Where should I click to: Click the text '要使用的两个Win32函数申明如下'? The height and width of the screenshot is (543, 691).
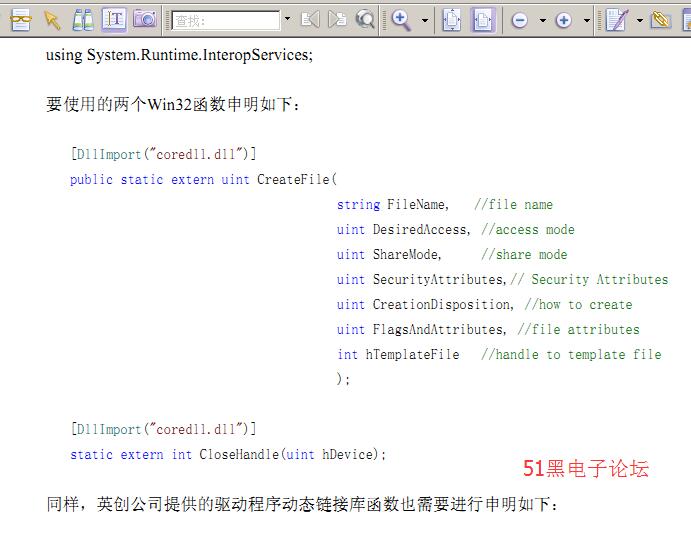169,105
